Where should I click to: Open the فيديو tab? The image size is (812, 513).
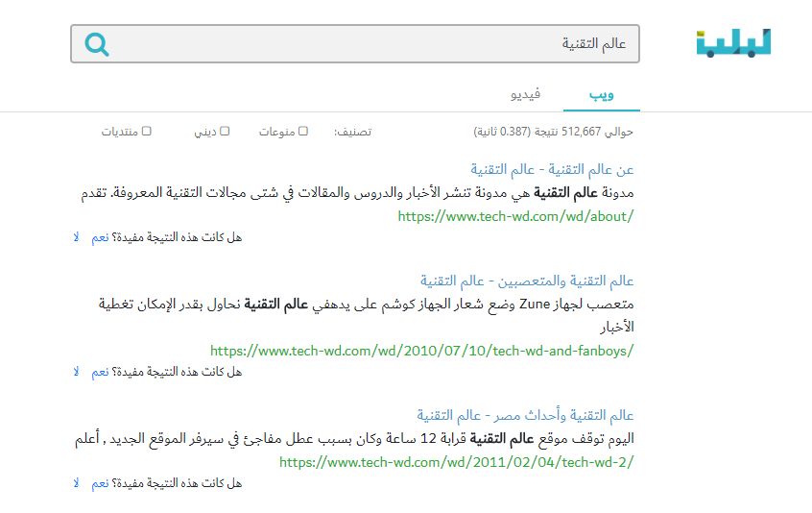(525, 94)
